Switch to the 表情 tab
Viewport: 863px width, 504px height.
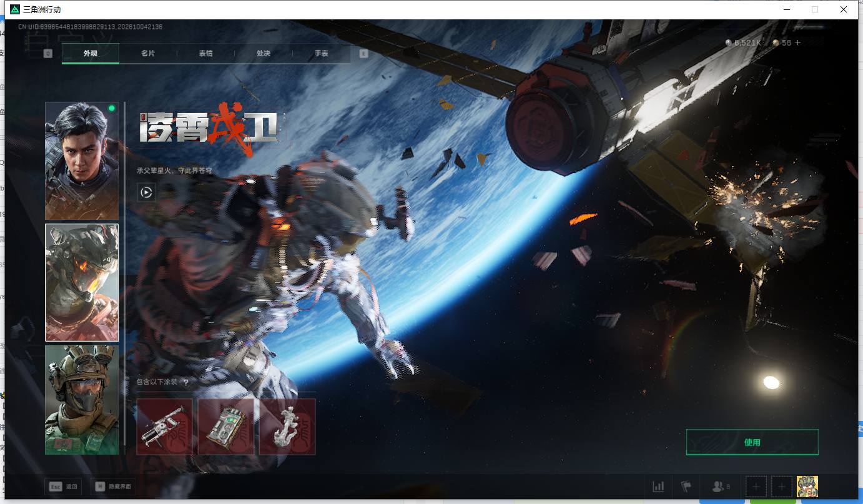[205, 54]
